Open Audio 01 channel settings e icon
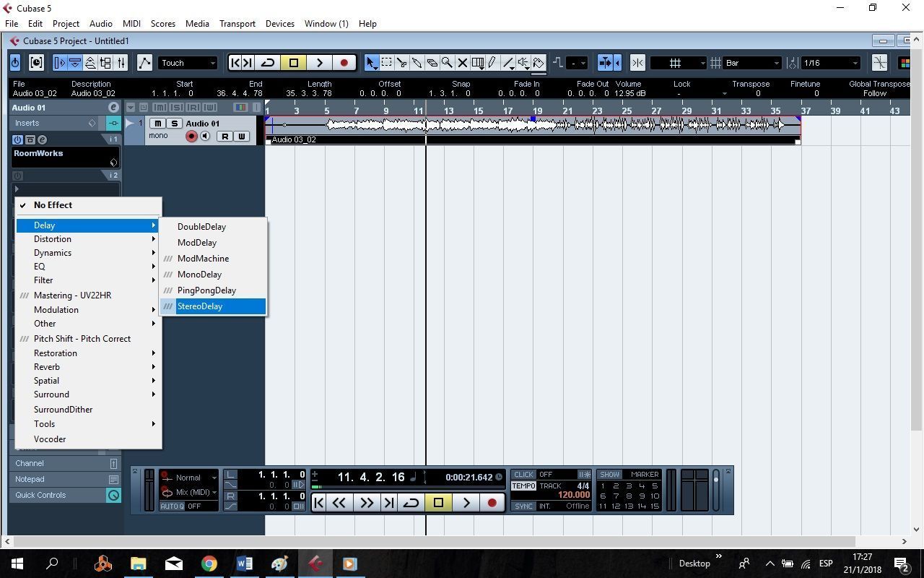Viewport: 924px width, 578px height. click(113, 108)
